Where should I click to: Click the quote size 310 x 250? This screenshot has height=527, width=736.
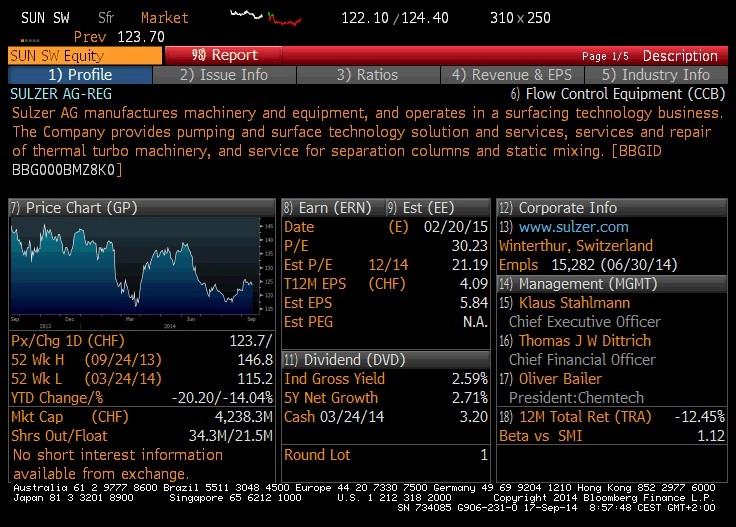click(x=520, y=18)
